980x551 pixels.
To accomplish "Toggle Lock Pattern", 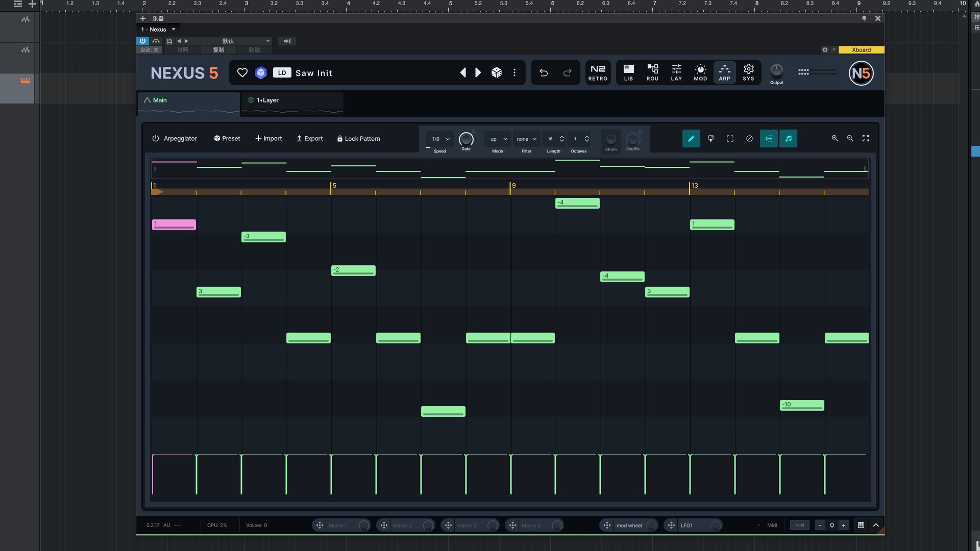I will pos(358,139).
